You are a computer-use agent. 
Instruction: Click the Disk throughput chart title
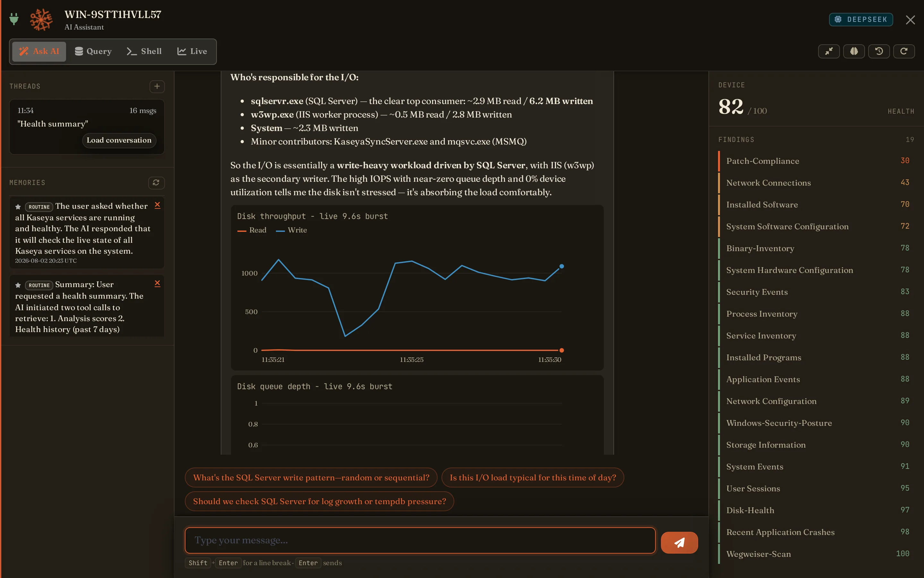pos(312,216)
